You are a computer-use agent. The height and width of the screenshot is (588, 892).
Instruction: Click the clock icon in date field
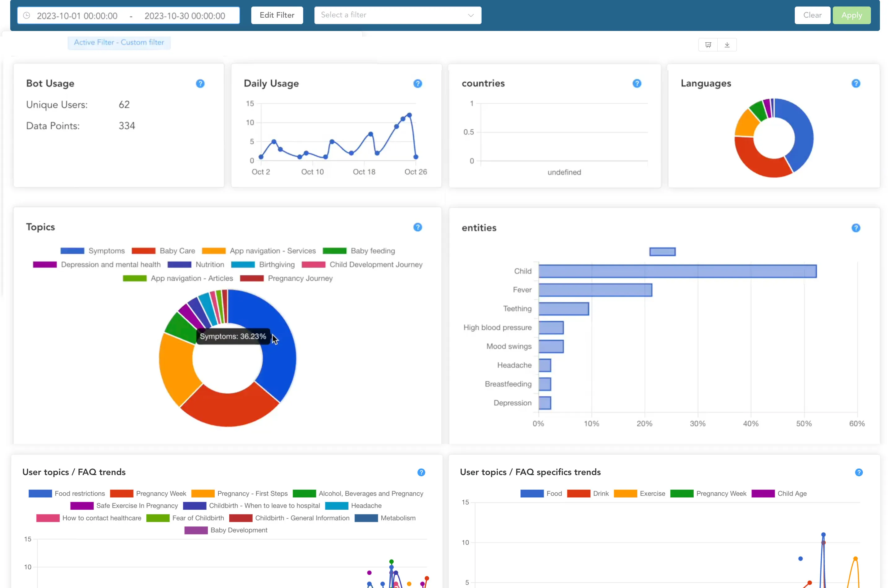click(27, 16)
